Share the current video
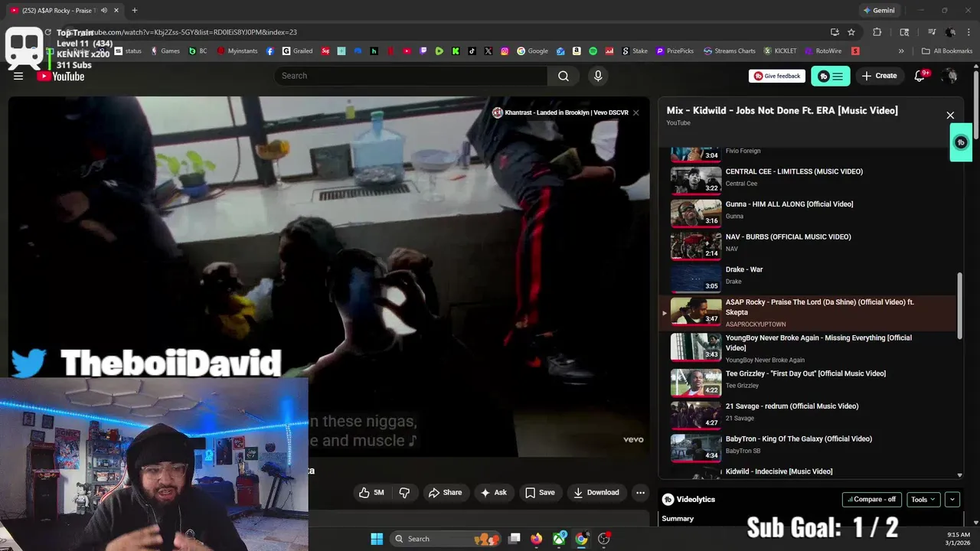Viewport: 980px width, 551px height. pyautogui.click(x=445, y=493)
